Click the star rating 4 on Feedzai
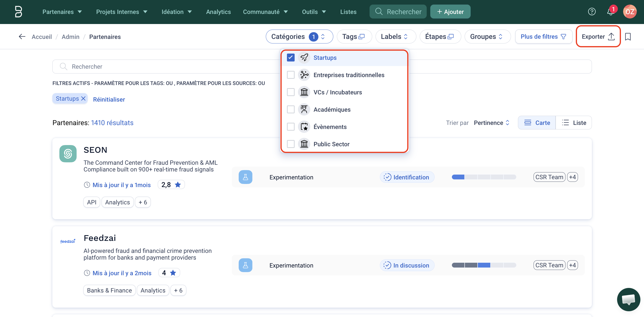Image resolution: width=644 pixels, height=317 pixels. click(169, 273)
